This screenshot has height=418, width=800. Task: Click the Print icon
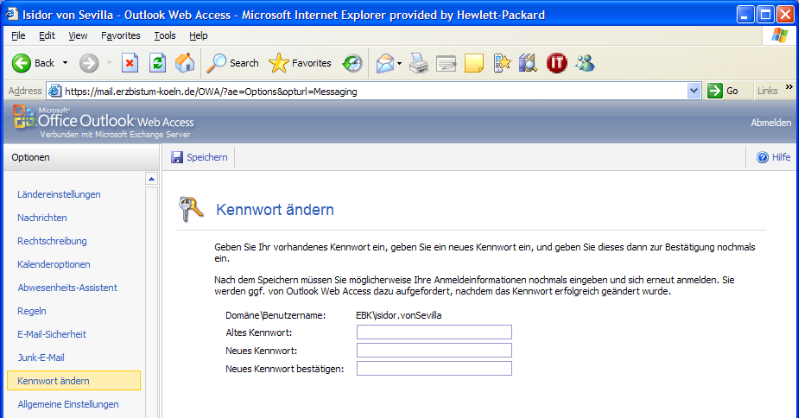tap(419, 63)
